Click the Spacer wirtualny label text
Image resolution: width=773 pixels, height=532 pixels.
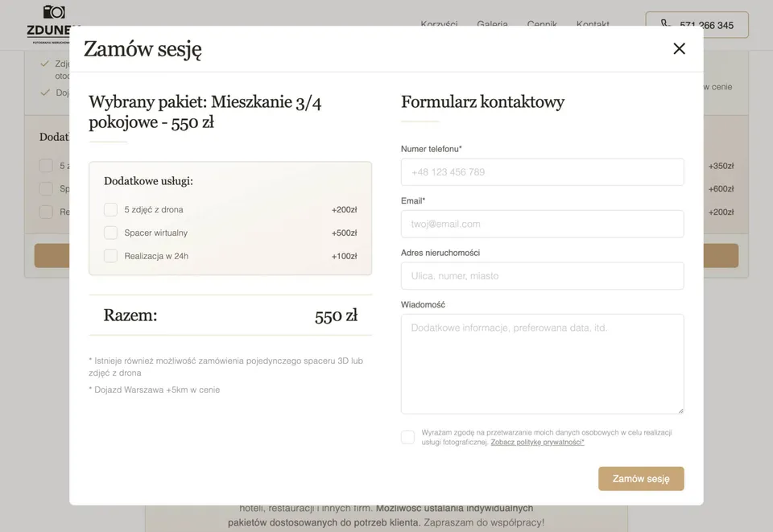coord(155,233)
